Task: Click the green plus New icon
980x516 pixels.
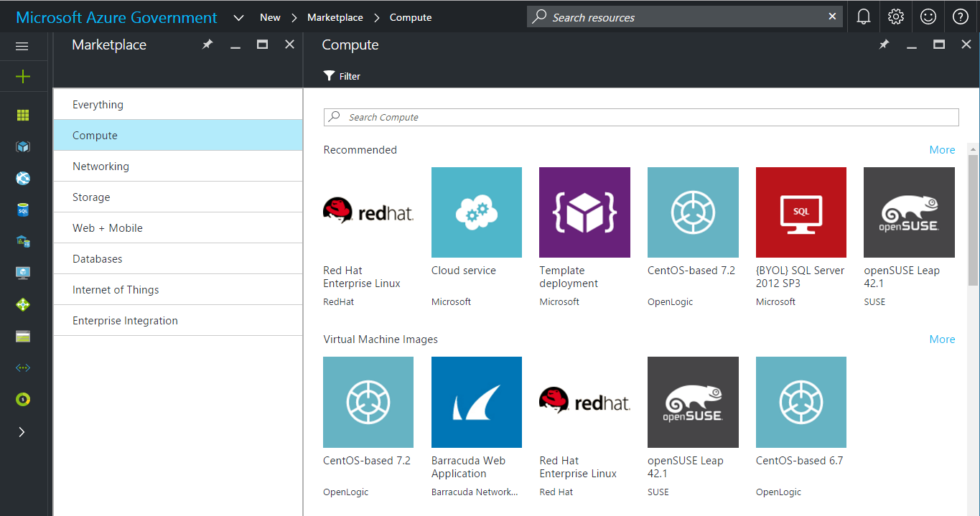Action: tap(22, 76)
